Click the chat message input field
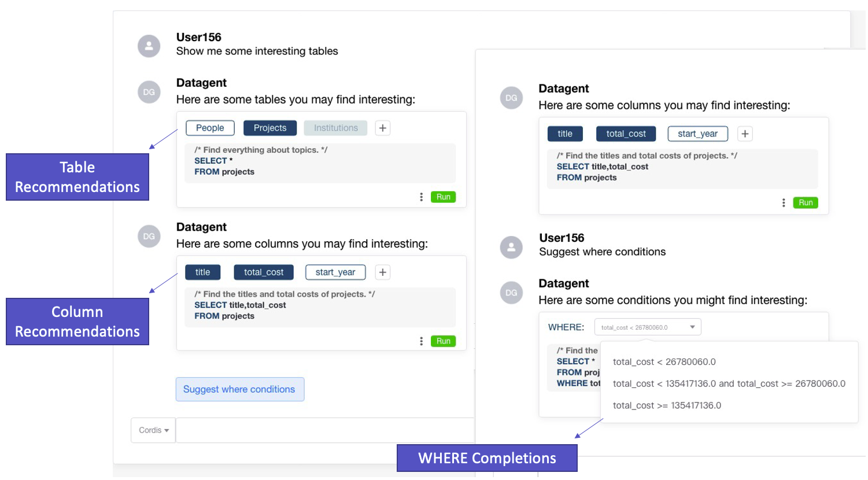The height and width of the screenshot is (480, 868). coord(325,430)
